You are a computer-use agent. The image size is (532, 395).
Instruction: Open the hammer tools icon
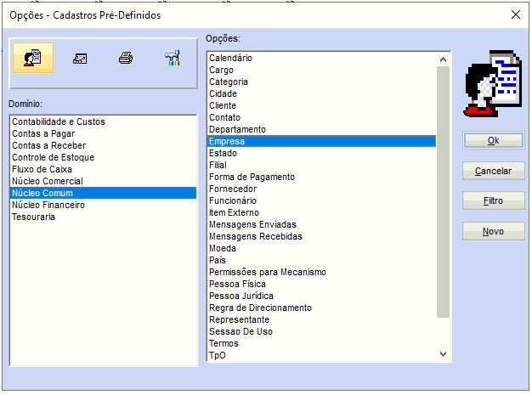pyautogui.click(x=173, y=59)
